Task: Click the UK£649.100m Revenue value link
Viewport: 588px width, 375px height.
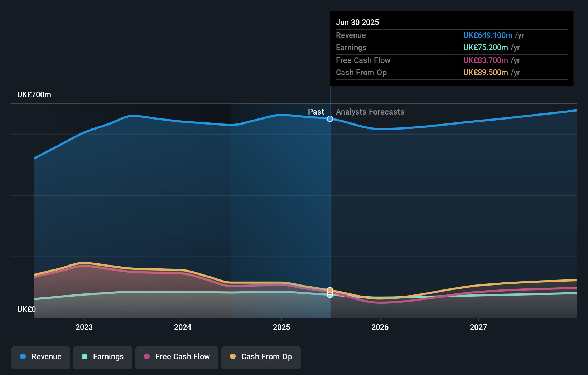Action: pos(488,35)
